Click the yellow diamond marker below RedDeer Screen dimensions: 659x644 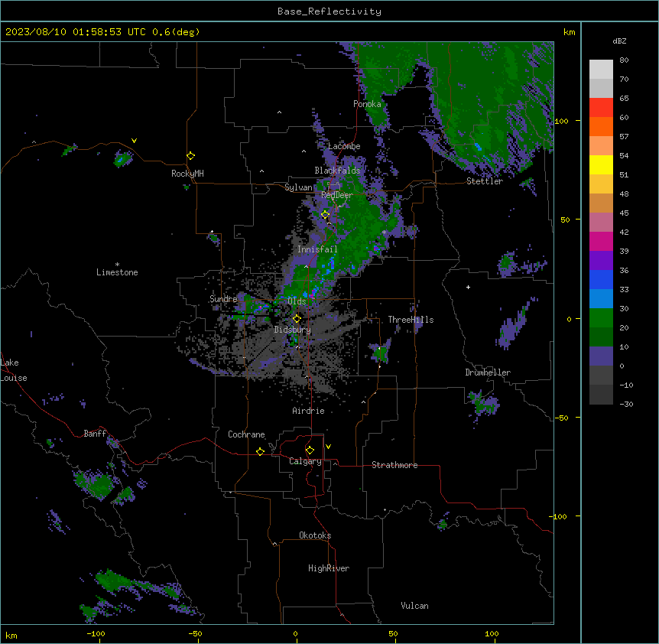click(325, 215)
